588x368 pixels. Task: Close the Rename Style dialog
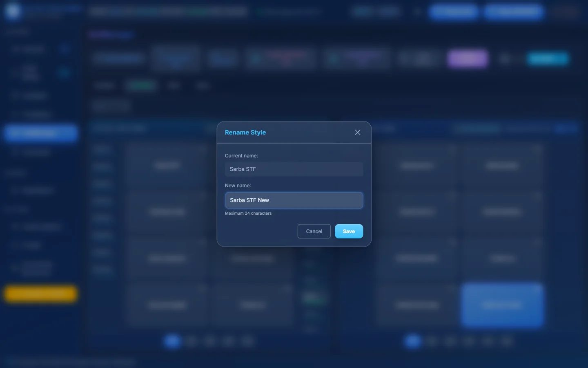(x=357, y=132)
